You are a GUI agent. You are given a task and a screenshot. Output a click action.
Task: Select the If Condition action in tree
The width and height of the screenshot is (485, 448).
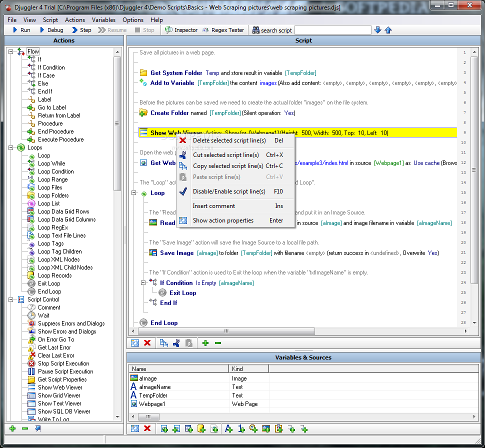click(51, 67)
